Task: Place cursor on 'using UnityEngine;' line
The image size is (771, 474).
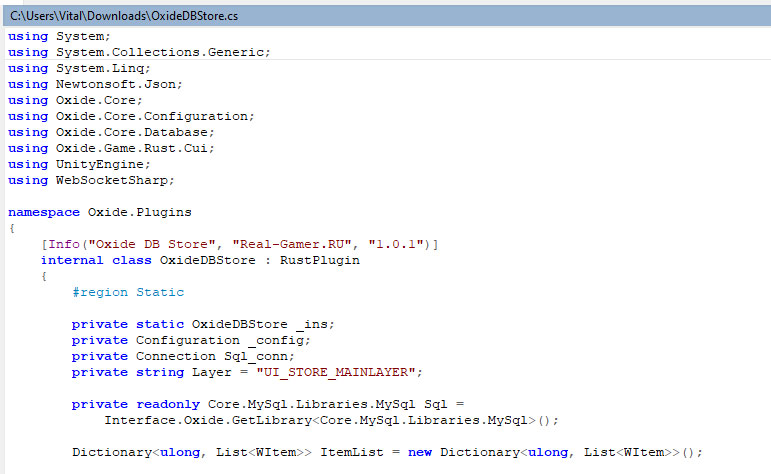Action: 79,164
